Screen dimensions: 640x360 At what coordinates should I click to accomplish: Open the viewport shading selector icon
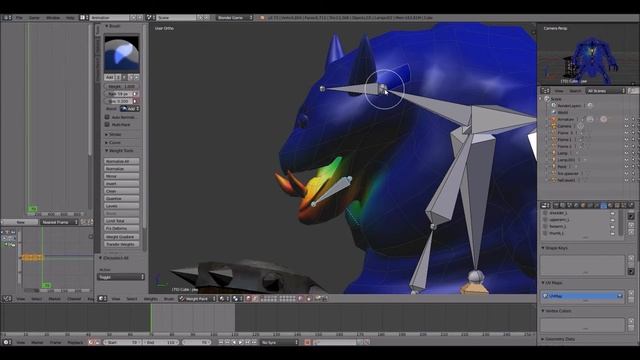pyautogui.click(x=223, y=299)
